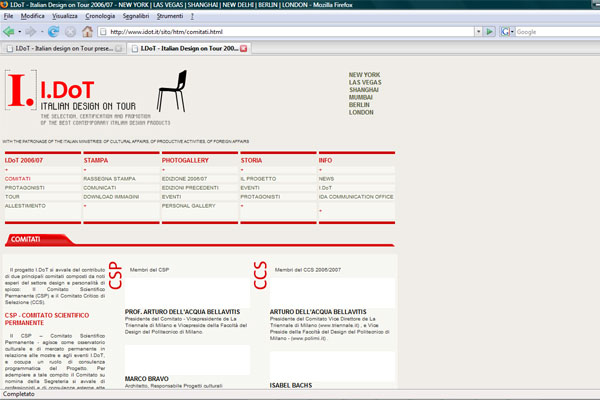Open the BERLIN city link
The image size is (600, 400).
359,104
